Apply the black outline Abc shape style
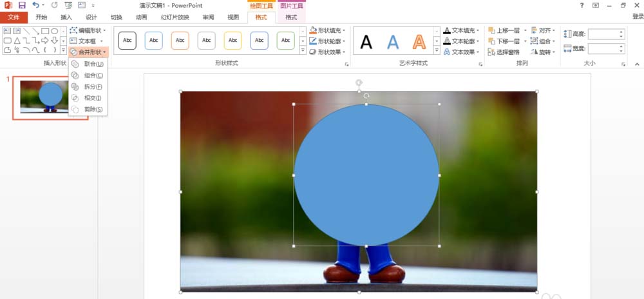Image resolution: width=644 pixels, height=299 pixels. 128,41
